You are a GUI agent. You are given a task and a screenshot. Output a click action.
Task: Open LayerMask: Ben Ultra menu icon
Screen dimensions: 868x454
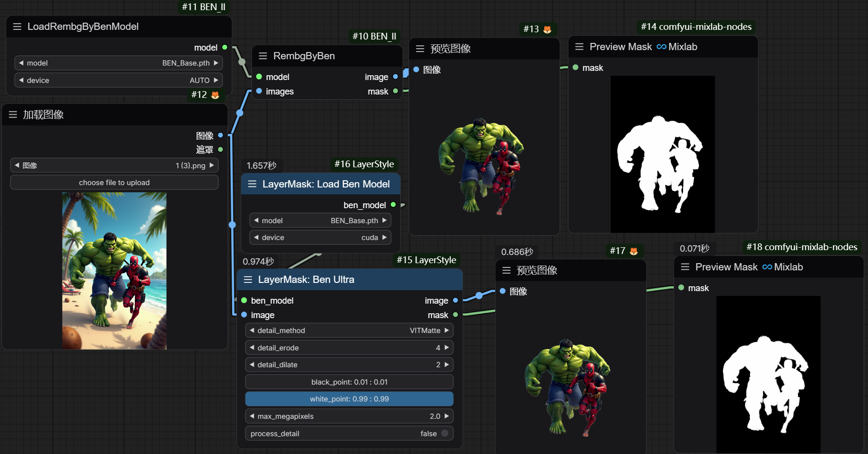coord(248,280)
